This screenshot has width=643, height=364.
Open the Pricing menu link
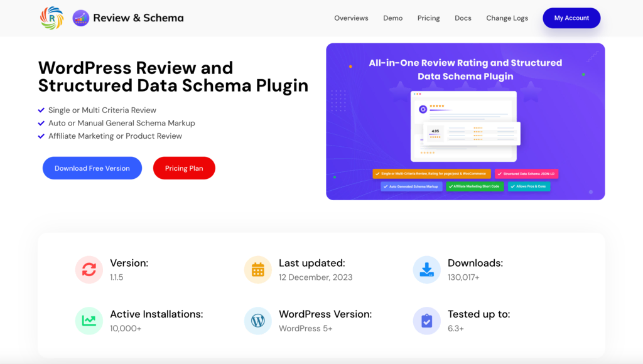coord(428,18)
